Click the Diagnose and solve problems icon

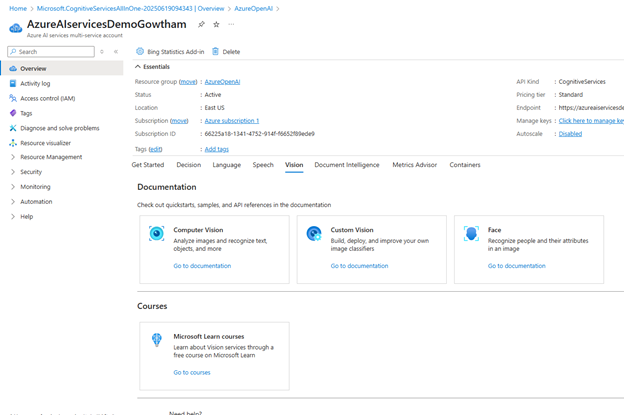13,128
